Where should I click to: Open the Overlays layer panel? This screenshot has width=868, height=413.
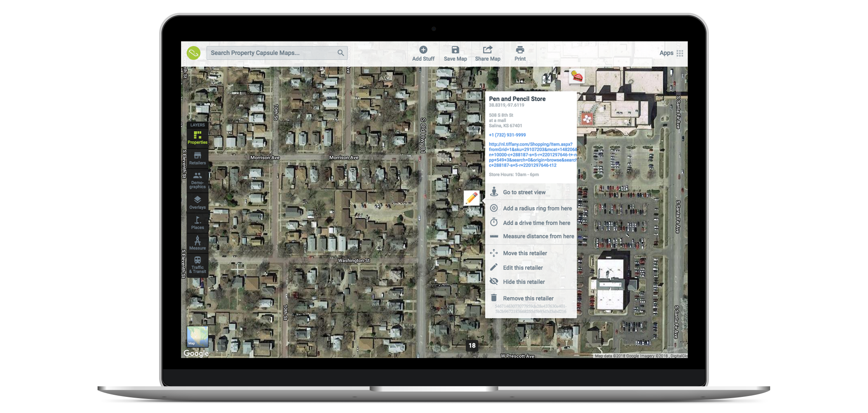point(198,202)
